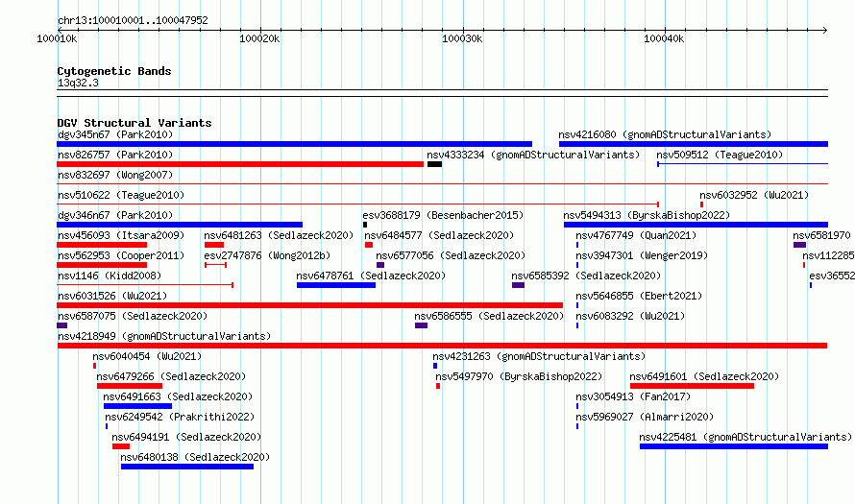Image resolution: width=855 pixels, height=504 pixels.
Task: Click the purple nsv6586555 variant bar
Action: pyautogui.click(x=421, y=325)
